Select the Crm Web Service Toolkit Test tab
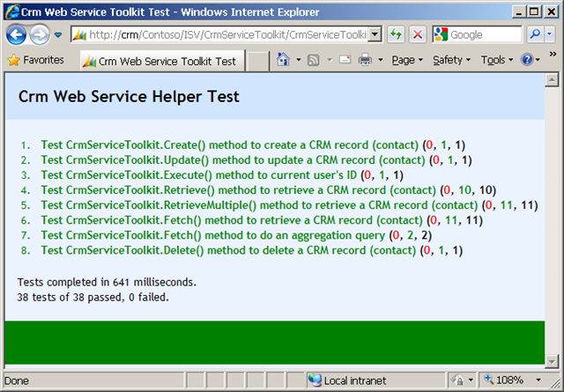This screenshot has width=564, height=392. (x=162, y=61)
